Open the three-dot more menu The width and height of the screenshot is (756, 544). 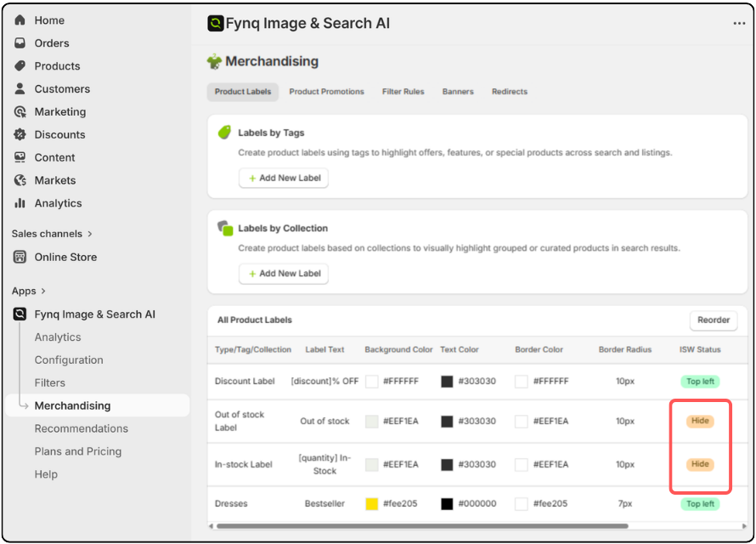tap(739, 23)
